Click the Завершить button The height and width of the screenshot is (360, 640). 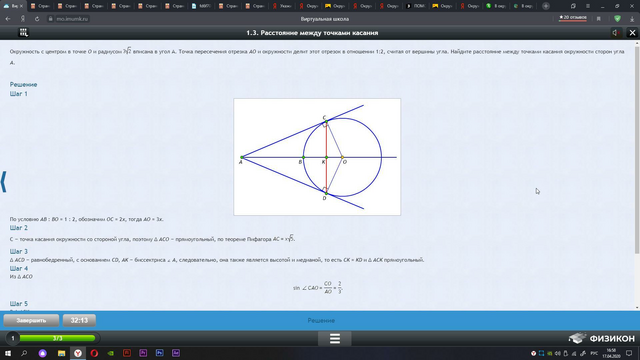coord(31,320)
